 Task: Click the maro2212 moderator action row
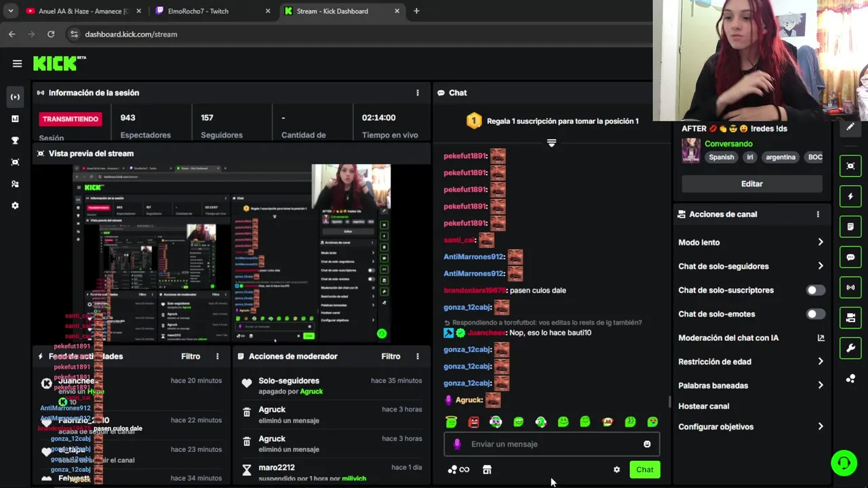[x=332, y=472]
